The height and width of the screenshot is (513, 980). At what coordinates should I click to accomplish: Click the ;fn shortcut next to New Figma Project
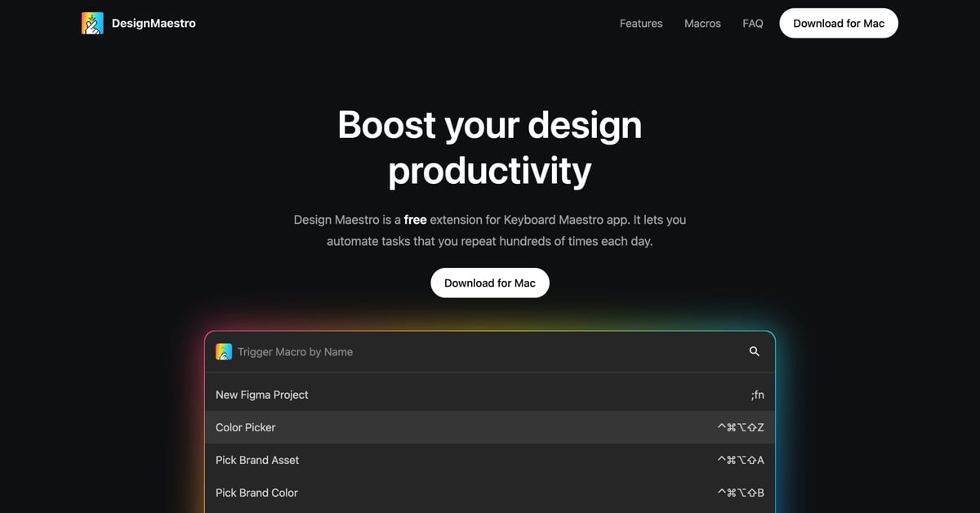pyautogui.click(x=757, y=394)
